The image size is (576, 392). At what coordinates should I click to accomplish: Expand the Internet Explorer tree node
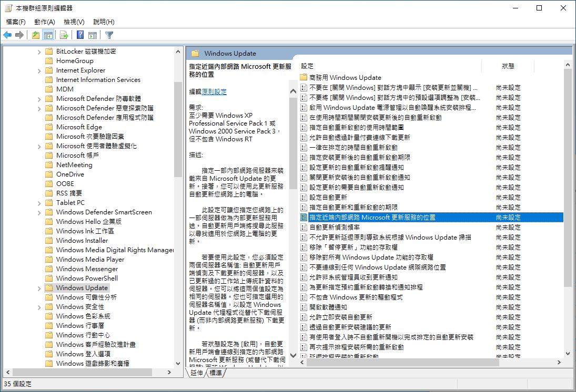pyautogui.click(x=39, y=71)
